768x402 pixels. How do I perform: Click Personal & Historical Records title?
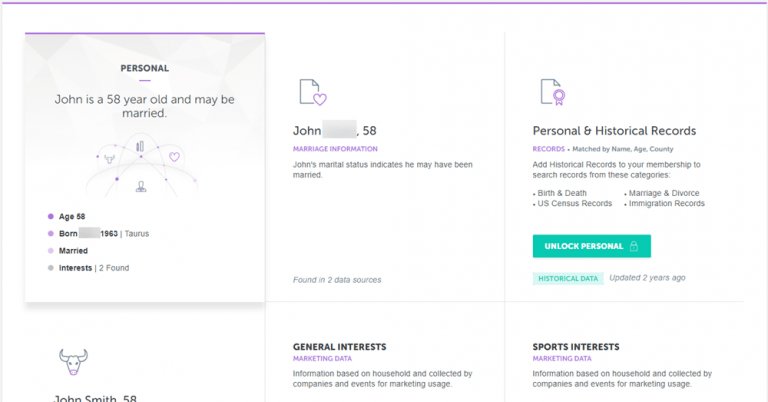coord(614,131)
